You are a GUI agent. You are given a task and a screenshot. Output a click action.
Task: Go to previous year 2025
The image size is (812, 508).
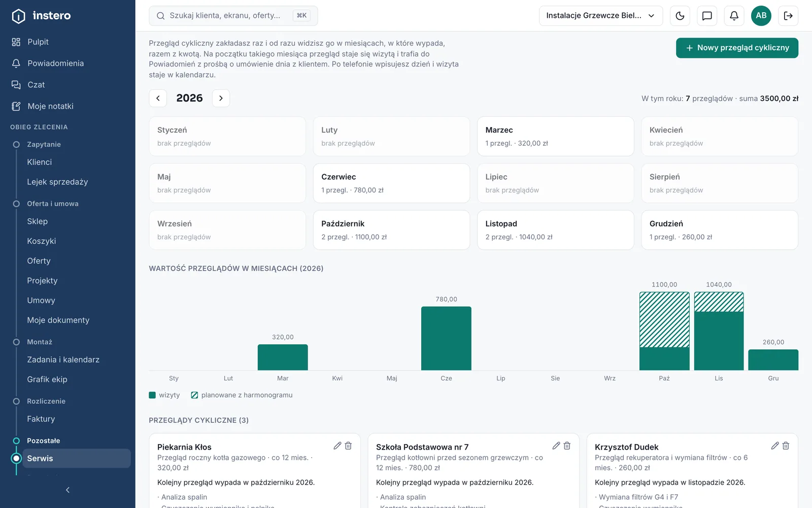click(158, 98)
